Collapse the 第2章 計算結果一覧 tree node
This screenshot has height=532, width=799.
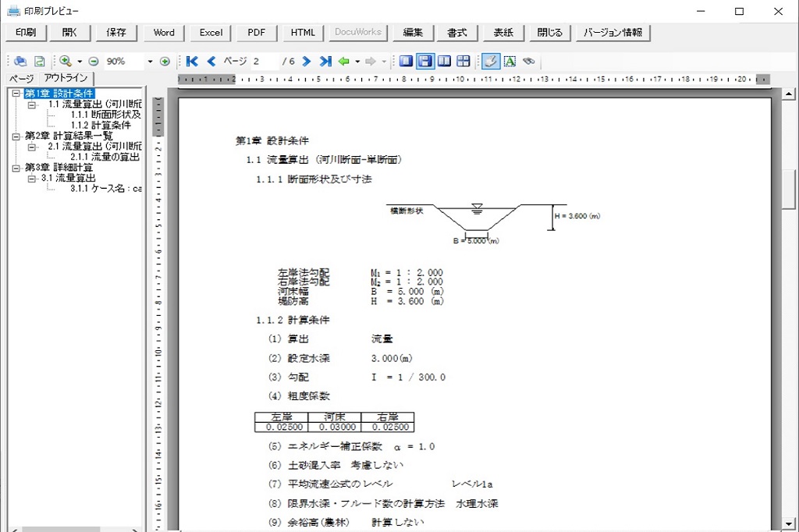16,137
